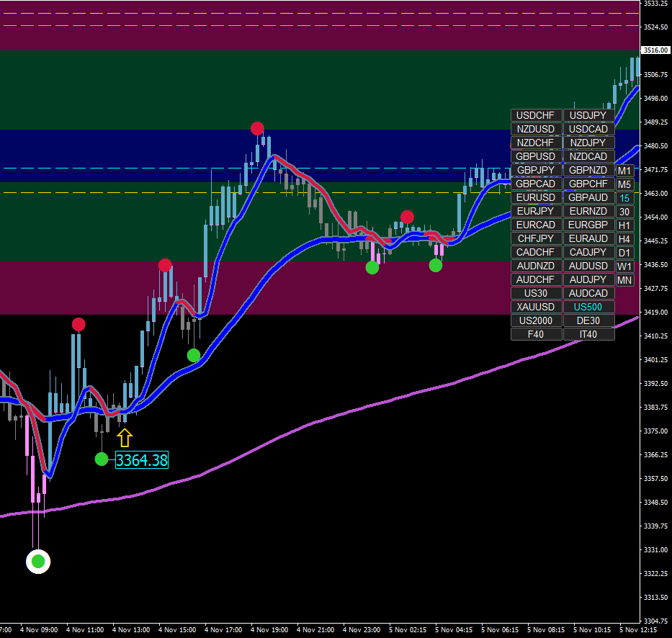672x638 pixels.
Task: Select the white-ringed green dot at chart low
Action: (38, 561)
